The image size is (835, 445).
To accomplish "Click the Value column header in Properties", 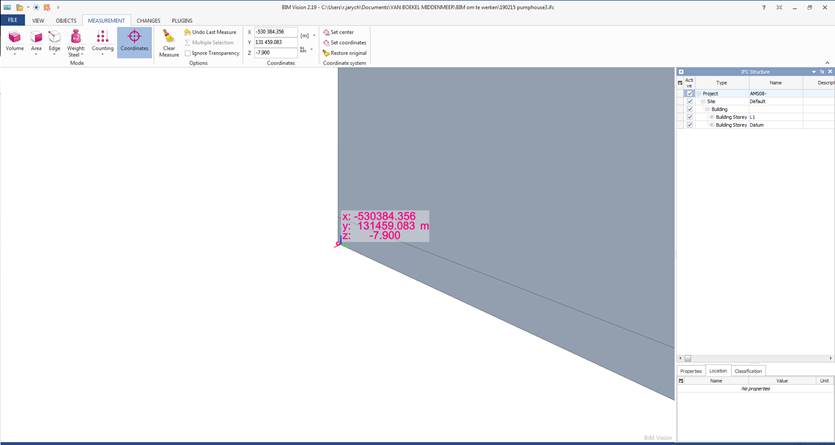I will point(782,381).
